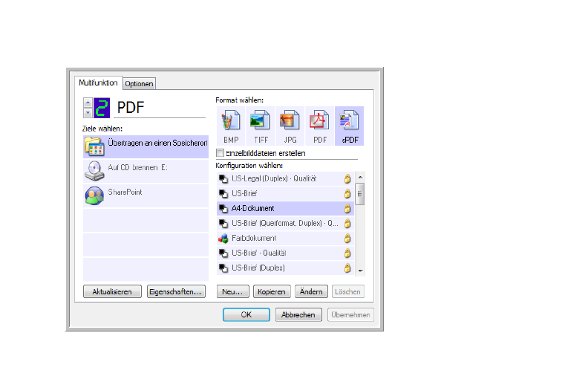Select Auf CD brennen E: destination

point(146,171)
